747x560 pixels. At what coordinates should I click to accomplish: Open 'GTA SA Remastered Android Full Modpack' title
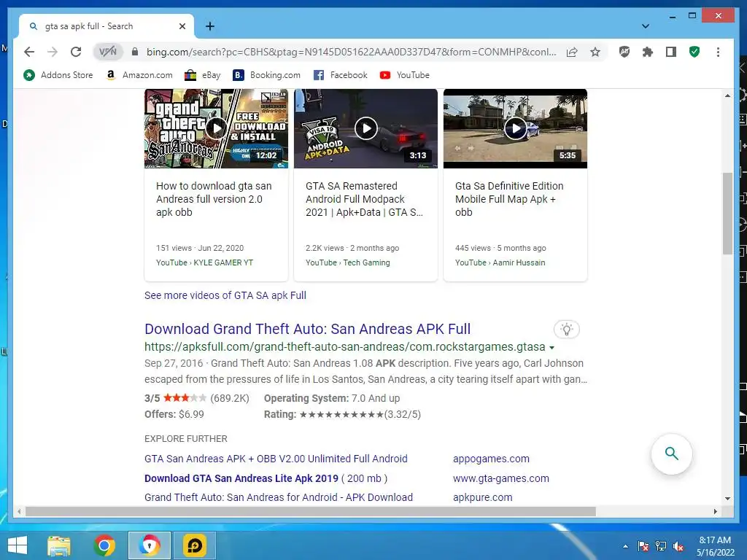pos(365,199)
